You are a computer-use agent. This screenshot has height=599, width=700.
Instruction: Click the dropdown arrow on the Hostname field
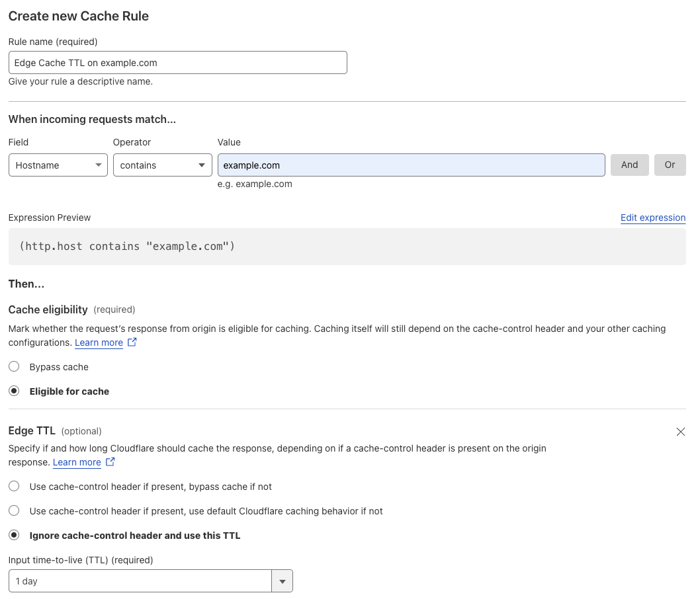[98, 165]
